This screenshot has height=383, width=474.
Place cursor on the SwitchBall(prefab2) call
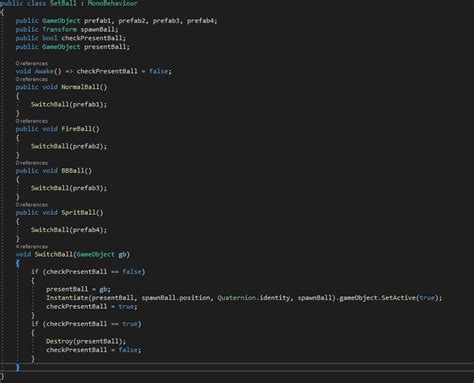(69, 146)
